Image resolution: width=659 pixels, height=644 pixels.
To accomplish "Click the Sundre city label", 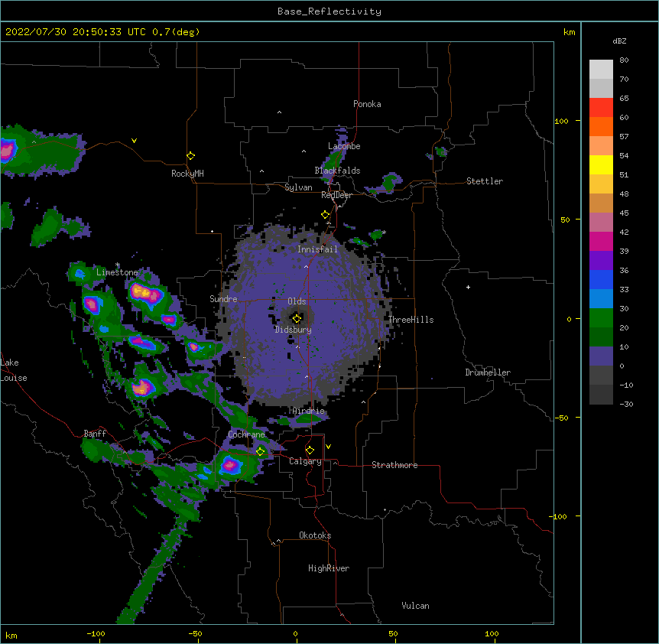I will click(223, 299).
